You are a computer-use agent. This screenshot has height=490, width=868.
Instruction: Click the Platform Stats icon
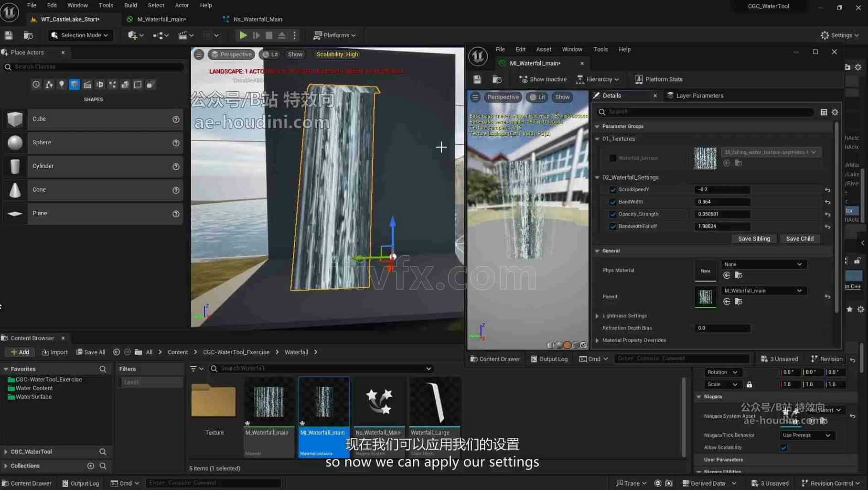click(x=638, y=79)
